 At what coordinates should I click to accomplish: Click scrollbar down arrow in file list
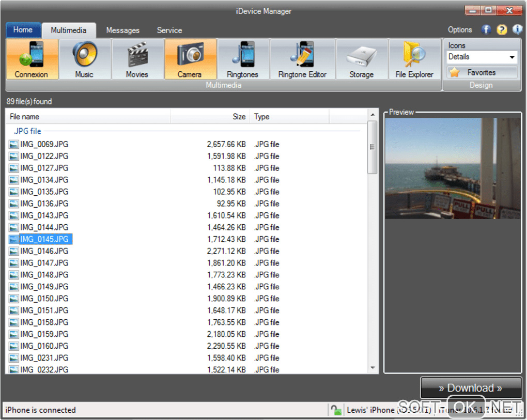coord(373,368)
